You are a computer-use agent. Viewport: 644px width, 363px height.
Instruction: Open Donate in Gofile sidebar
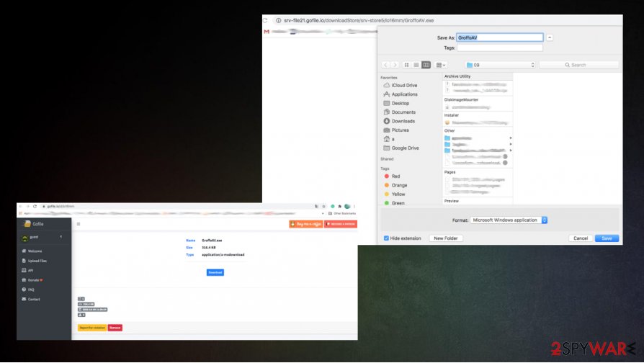(x=32, y=280)
